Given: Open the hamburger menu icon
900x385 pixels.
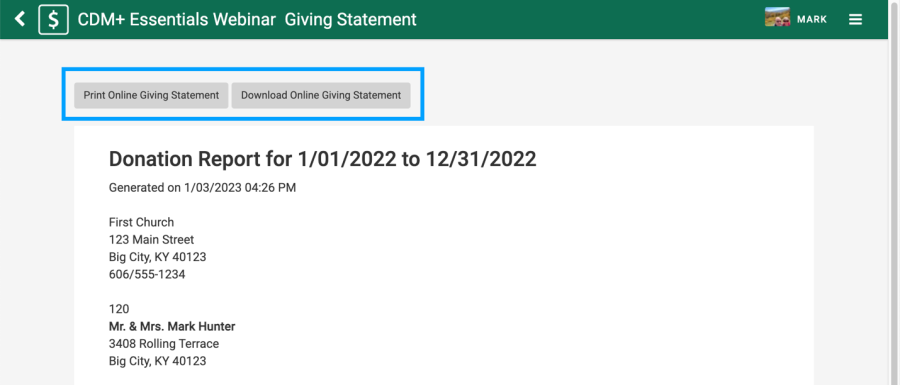Looking at the screenshot, I should (855, 20).
